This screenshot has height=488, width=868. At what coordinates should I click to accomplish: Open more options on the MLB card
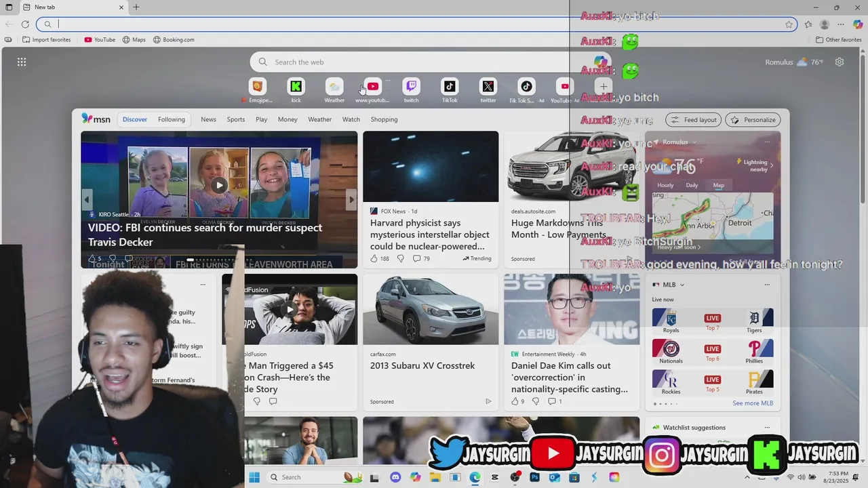click(767, 285)
